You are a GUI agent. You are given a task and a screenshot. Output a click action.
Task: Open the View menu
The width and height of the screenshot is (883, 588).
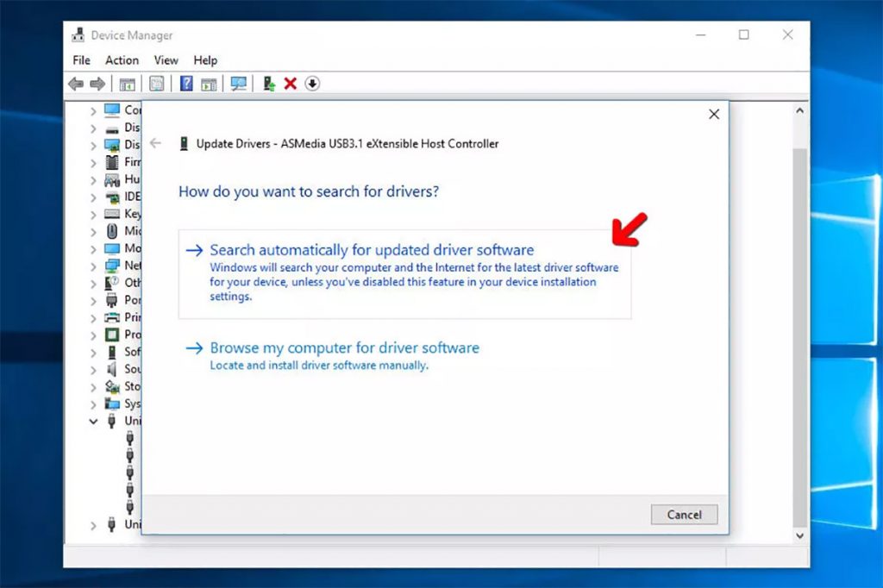tap(166, 60)
